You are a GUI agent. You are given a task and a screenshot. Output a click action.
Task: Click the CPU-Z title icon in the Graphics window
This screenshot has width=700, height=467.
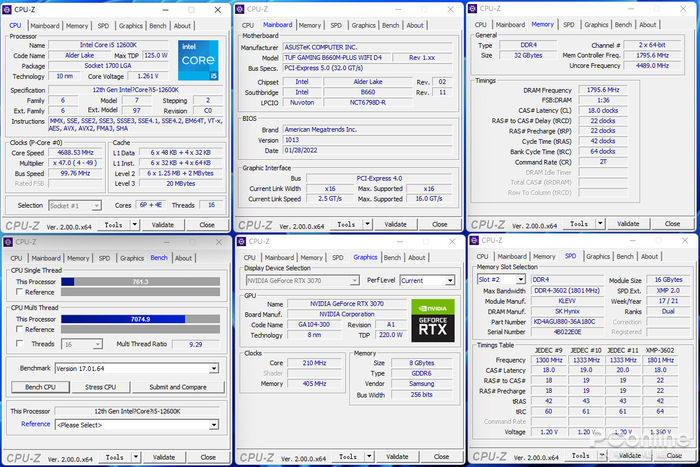(x=243, y=241)
